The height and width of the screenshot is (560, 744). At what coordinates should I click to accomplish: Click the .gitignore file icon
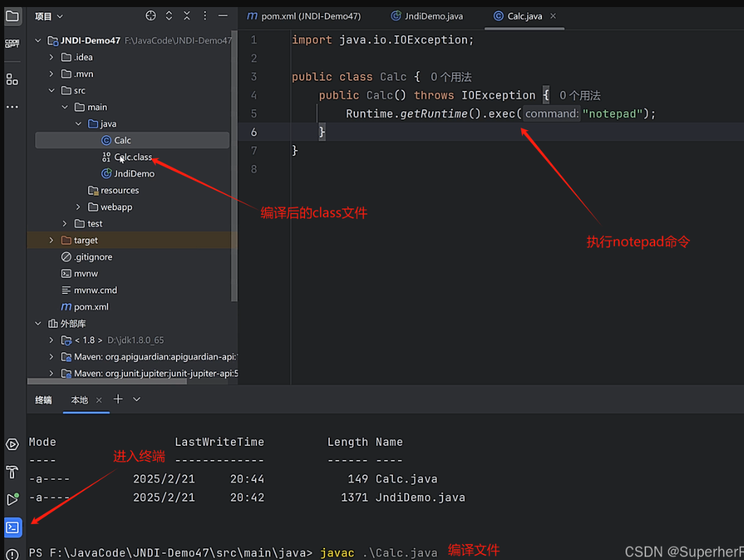click(66, 256)
